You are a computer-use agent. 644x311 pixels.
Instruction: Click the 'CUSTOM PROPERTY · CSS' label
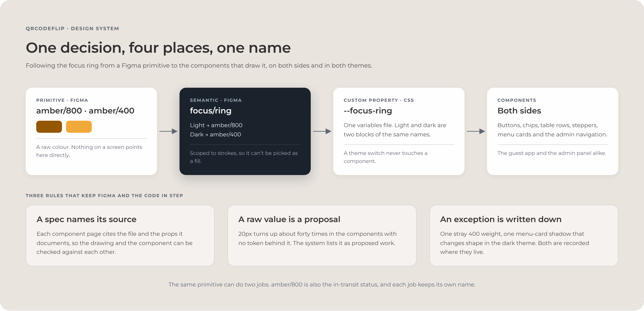pyautogui.click(x=379, y=100)
